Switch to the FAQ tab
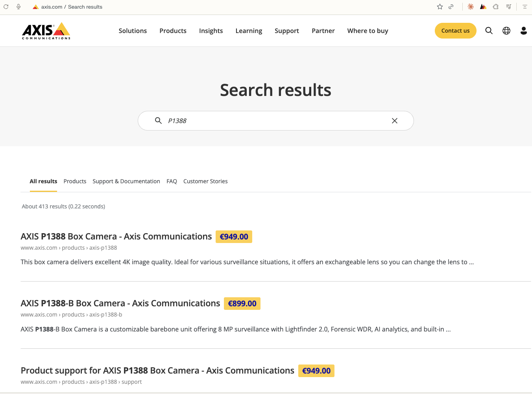This screenshot has height=394, width=532. click(172, 181)
